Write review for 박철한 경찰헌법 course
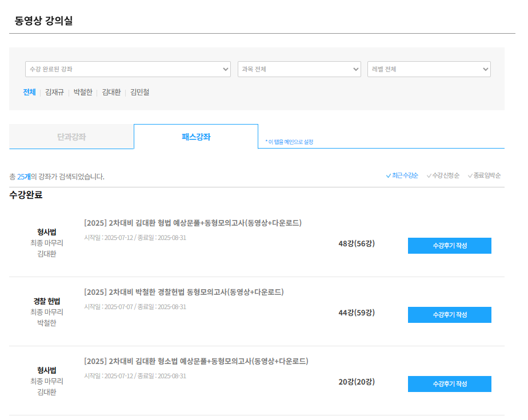 tap(450, 315)
